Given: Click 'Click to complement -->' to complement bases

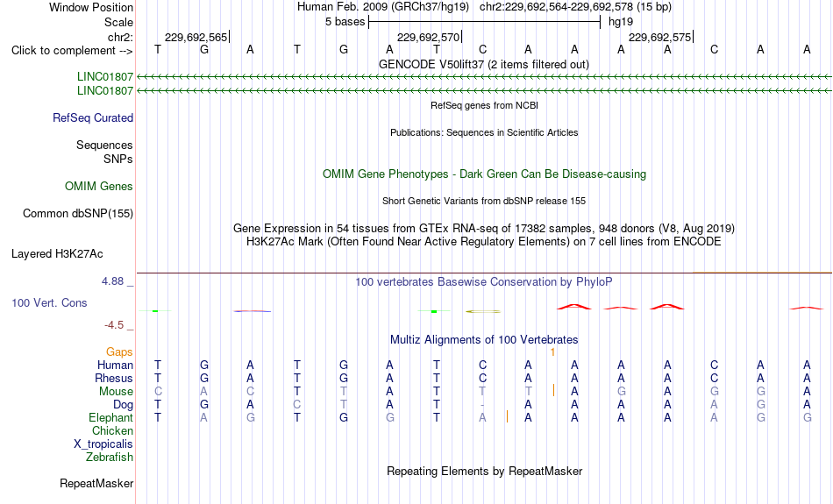Looking at the screenshot, I should pos(72,51).
